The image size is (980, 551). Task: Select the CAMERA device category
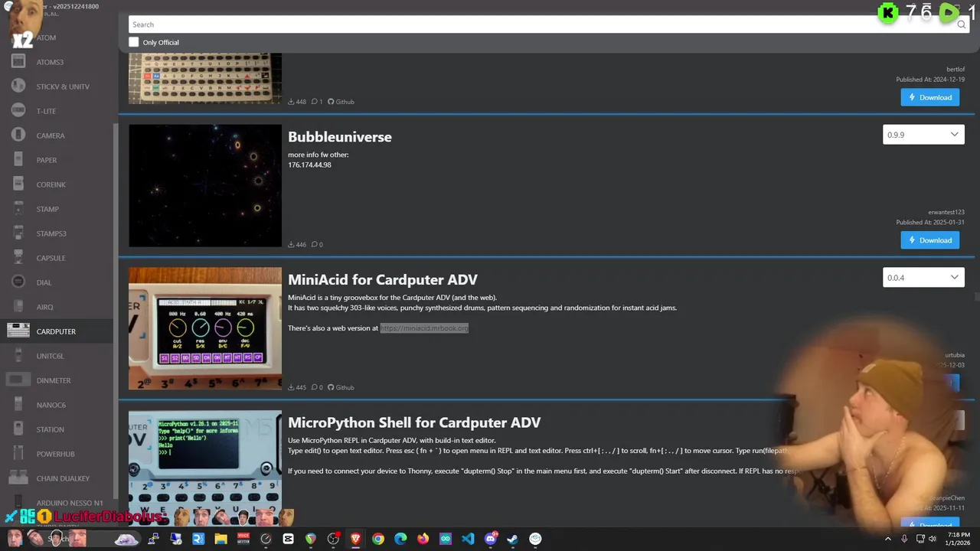point(57,135)
